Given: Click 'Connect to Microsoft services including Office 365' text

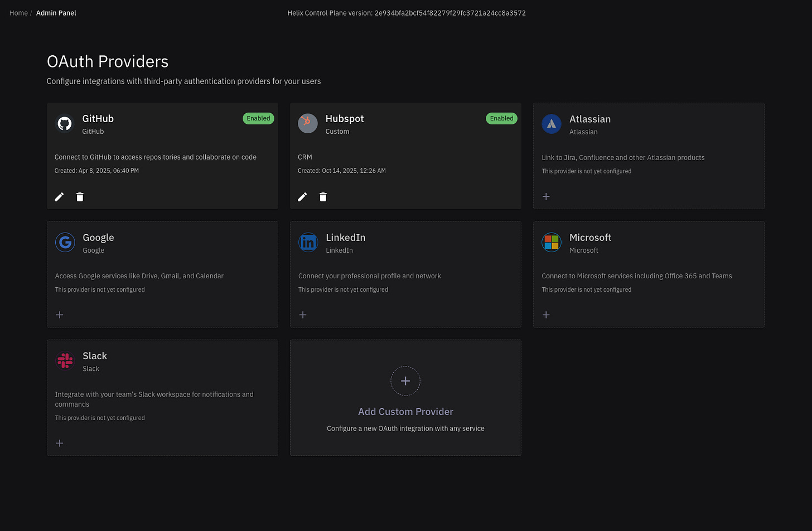Looking at the screenshot, I should 637,276.
